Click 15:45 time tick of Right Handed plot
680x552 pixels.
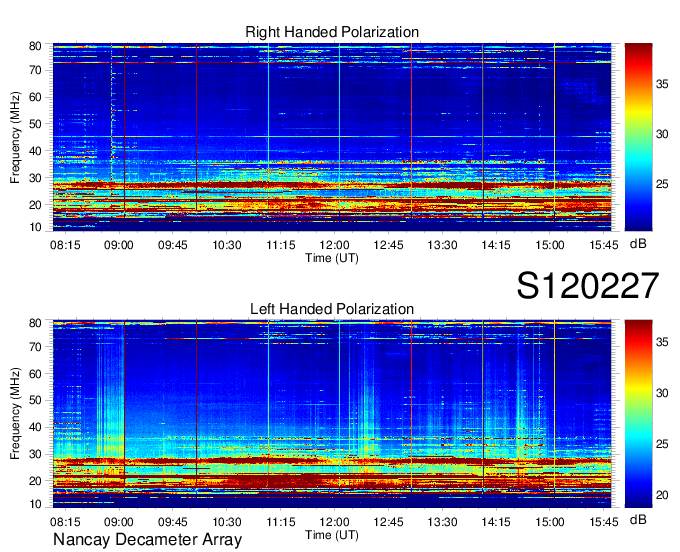(x=604, y=245)
